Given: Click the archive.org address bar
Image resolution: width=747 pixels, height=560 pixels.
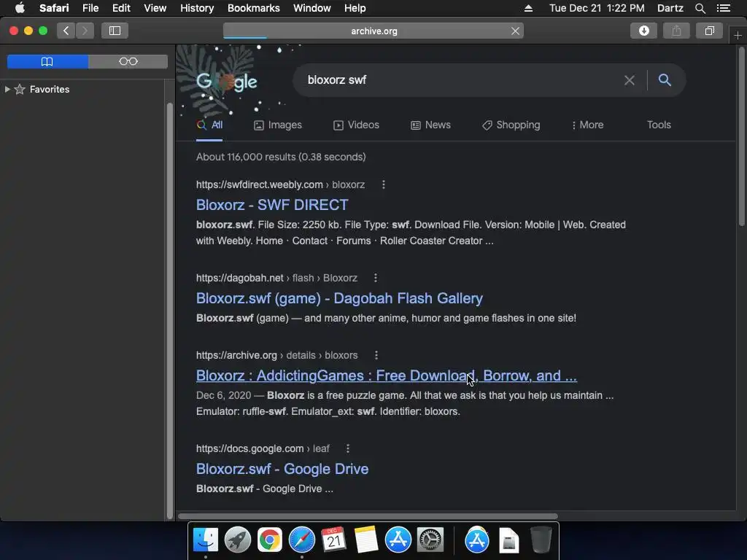Looking at the screenshot, I should click(x=373, y=31).
